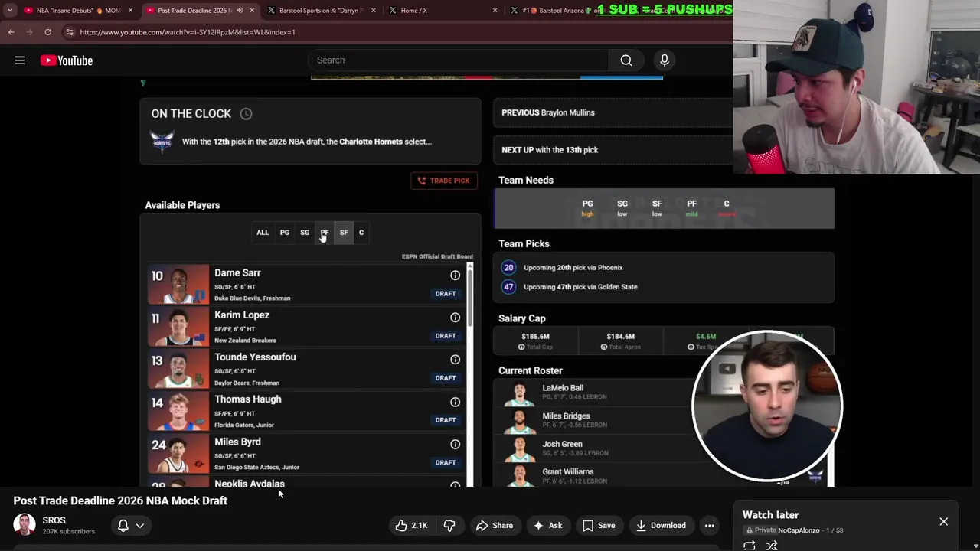Open the SROS channel name link

click(54, 520)
